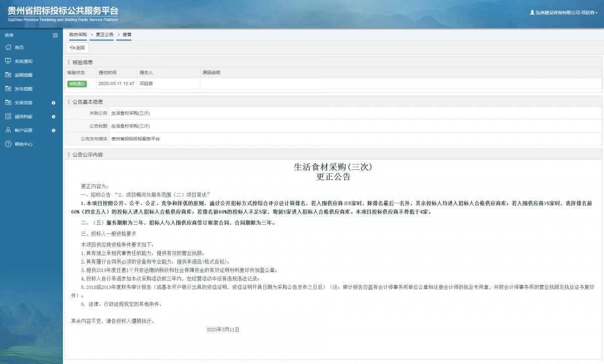Click the announcement heading 生活食材采购(三次)
Viewport: 604px width, 364px height.
(333, 167)
